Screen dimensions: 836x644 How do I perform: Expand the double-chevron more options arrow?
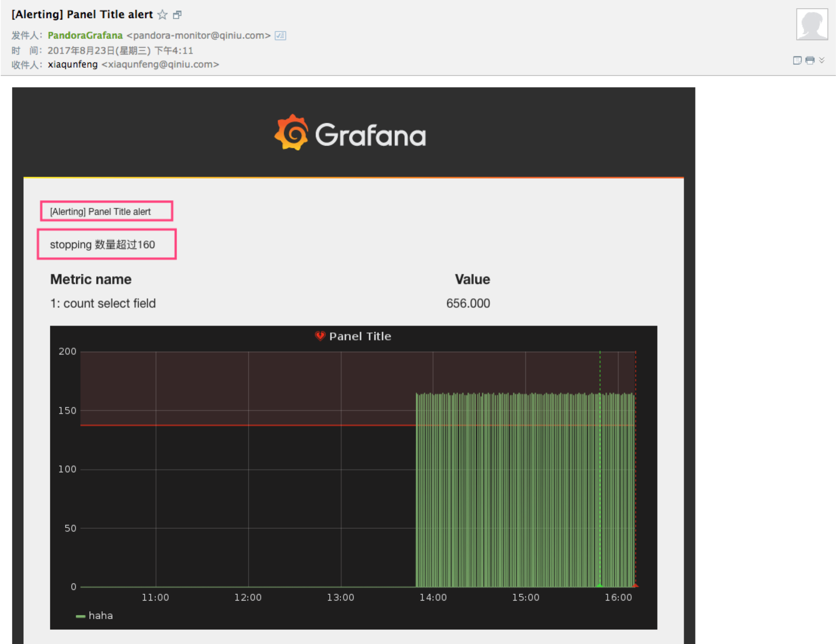822,60
